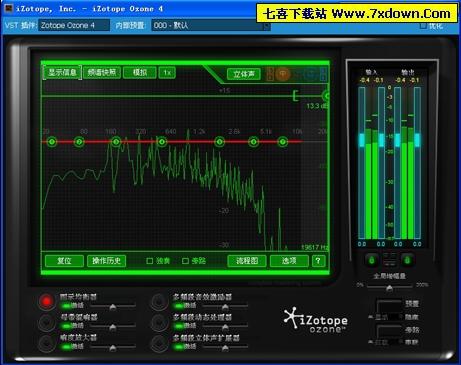The image size is (461, 365).
Task: Toggle the green 激活 switch under 图示均衡器
Action: pos(66,305)
